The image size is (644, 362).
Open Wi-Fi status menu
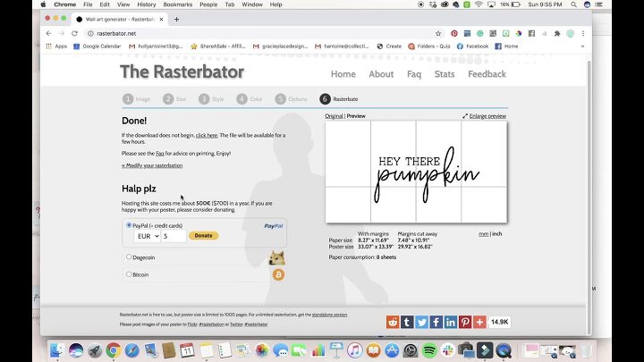tap(479, 4)
